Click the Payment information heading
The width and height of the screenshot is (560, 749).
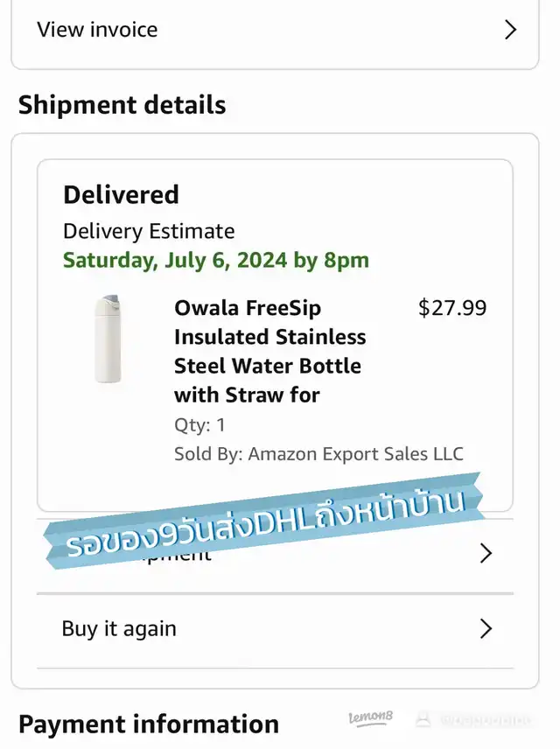[149, 724]
